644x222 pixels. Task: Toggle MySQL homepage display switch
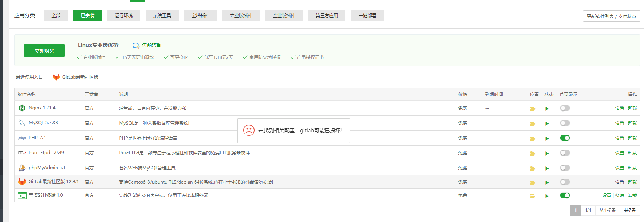(x=565, y=123)
